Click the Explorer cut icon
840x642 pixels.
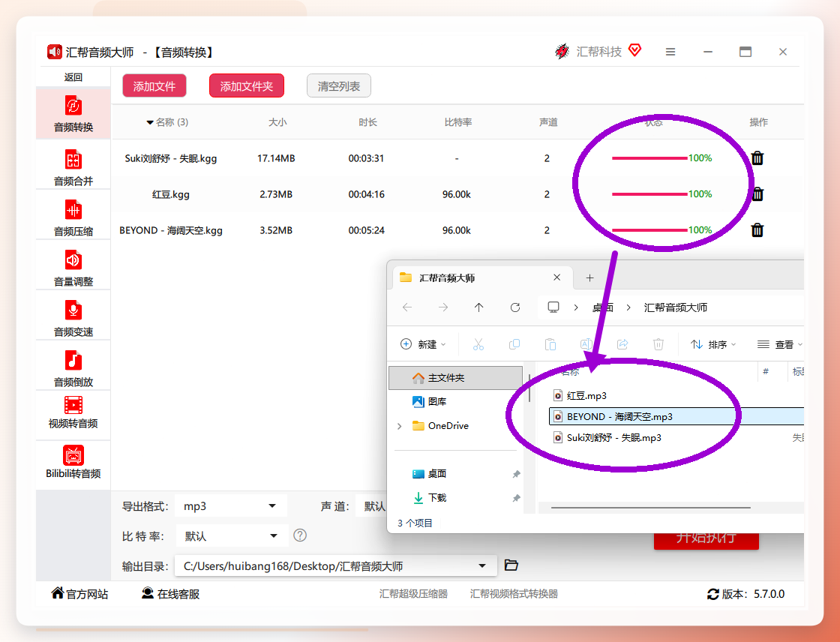[x=478, y=344]
